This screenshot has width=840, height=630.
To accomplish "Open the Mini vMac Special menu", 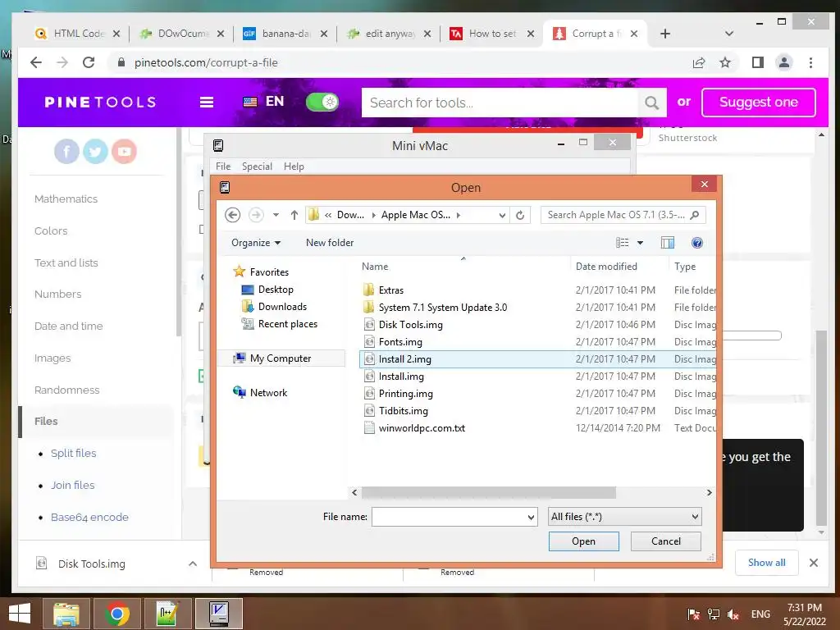I will [x=257, y=166].
